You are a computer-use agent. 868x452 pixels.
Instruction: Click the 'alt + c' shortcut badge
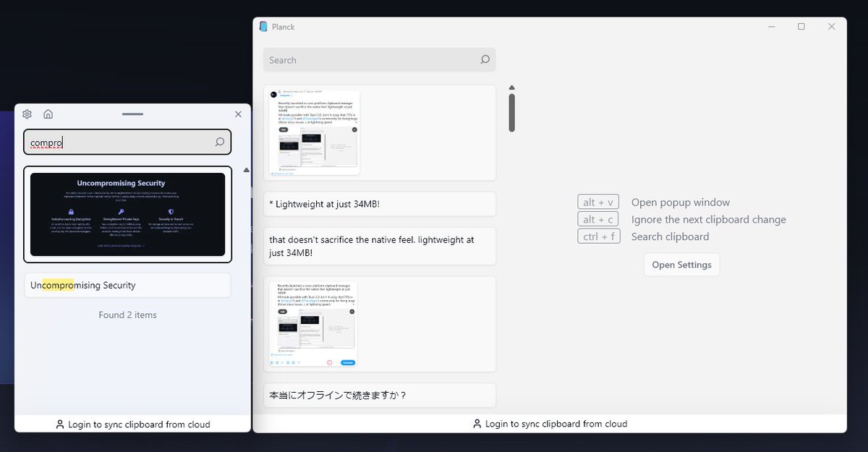597,219
